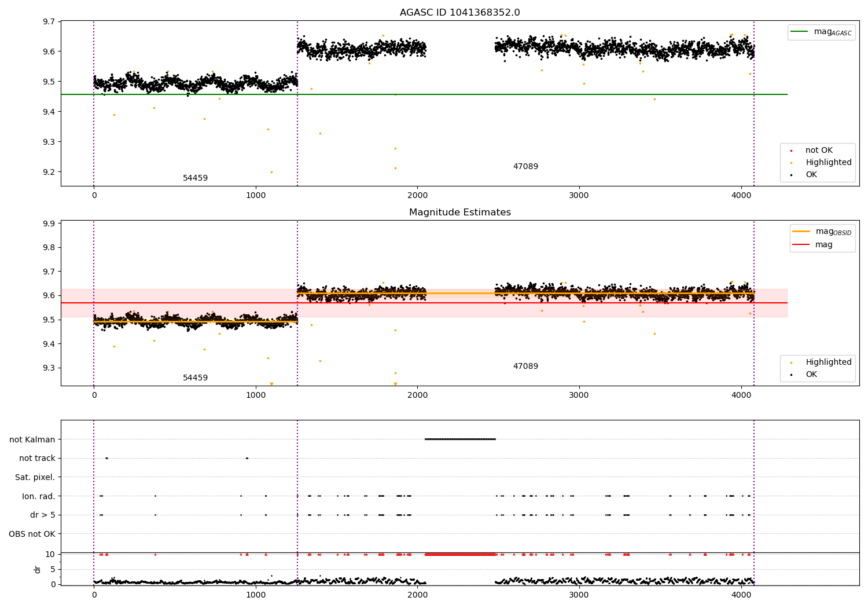The width and height of the screenshot is (868, 608).
Task: Click the "not Kalman" row label
Action: [x=32, y=439]
